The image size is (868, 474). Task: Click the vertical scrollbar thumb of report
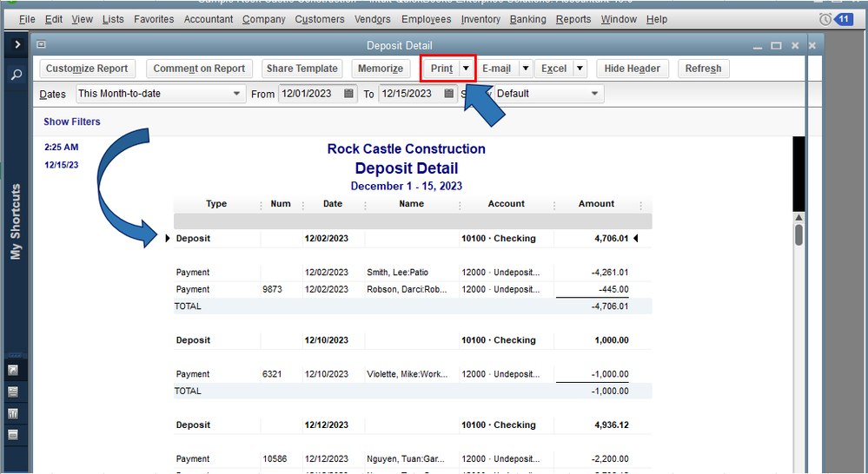click(x=798, y=234)
